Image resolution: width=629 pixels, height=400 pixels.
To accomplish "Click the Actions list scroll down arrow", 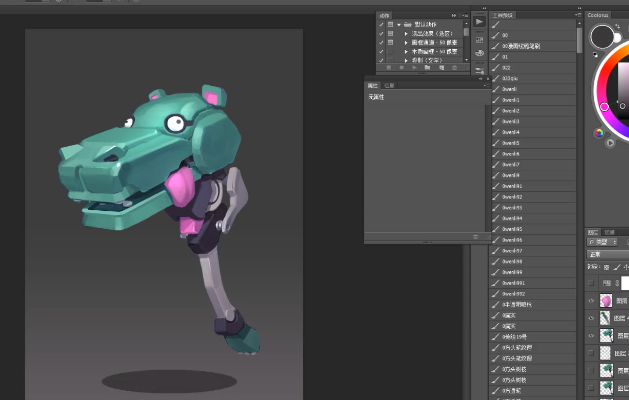I will (x=466, y=60).
